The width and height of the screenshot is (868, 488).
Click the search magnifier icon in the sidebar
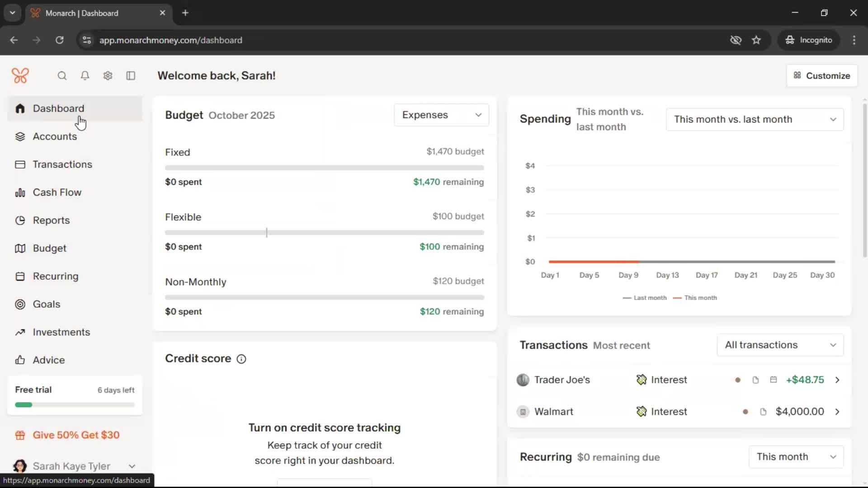coord(62,76)
